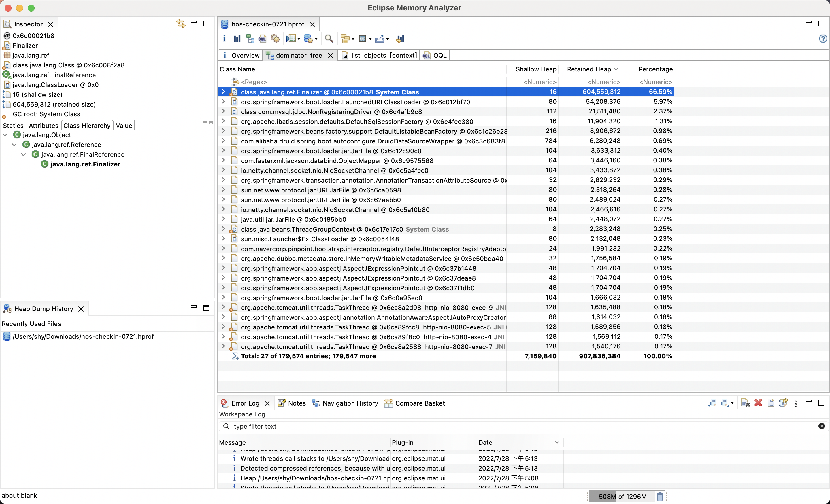Switch to the Attributes tab
Screen dimensions: 830x504
tap(44, 125)
